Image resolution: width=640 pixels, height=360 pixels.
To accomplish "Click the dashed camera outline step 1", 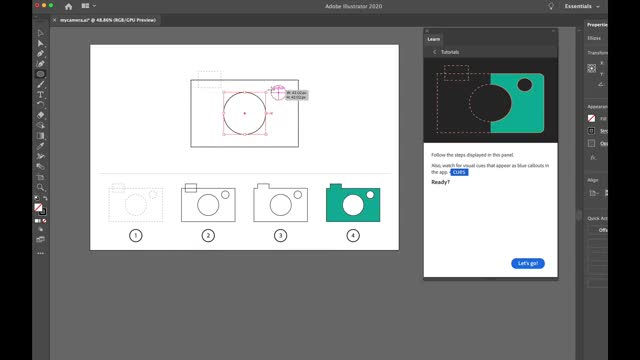I will [136, 203].
